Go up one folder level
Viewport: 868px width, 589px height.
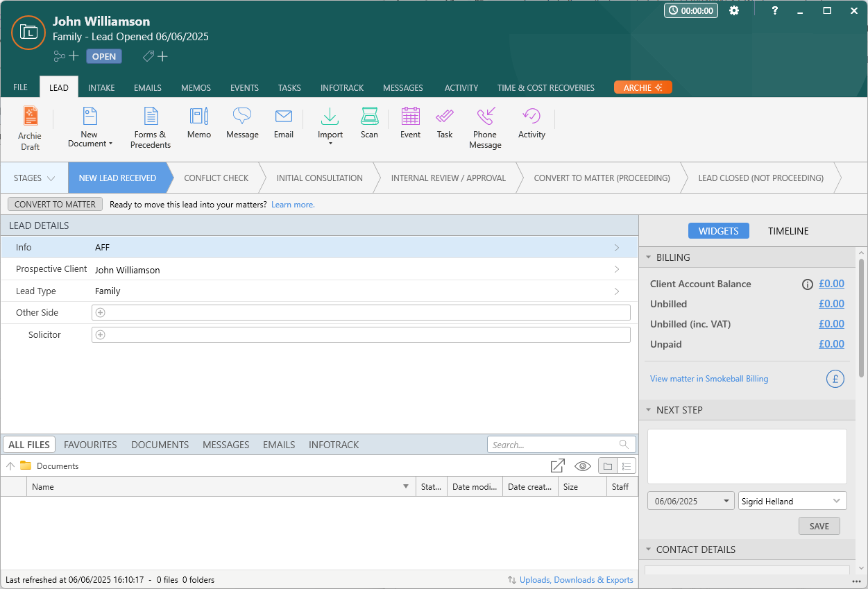pyautogui.click(x=10, y=466)
